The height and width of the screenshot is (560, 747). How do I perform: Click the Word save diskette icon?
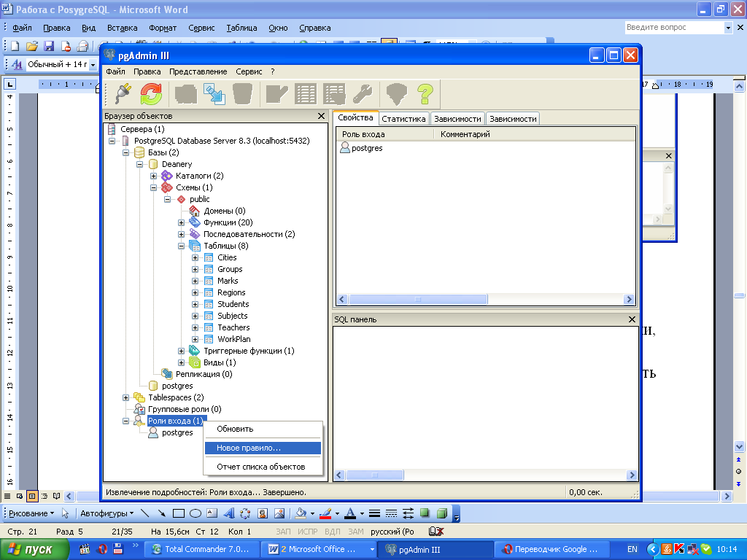click(x=49, y=46)
